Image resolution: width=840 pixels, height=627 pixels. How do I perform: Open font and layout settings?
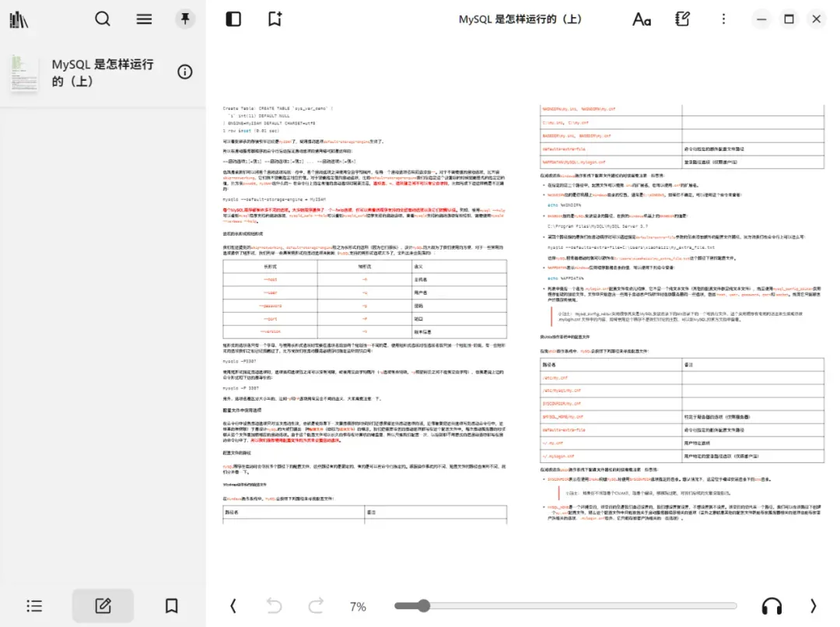coord(641,19)
